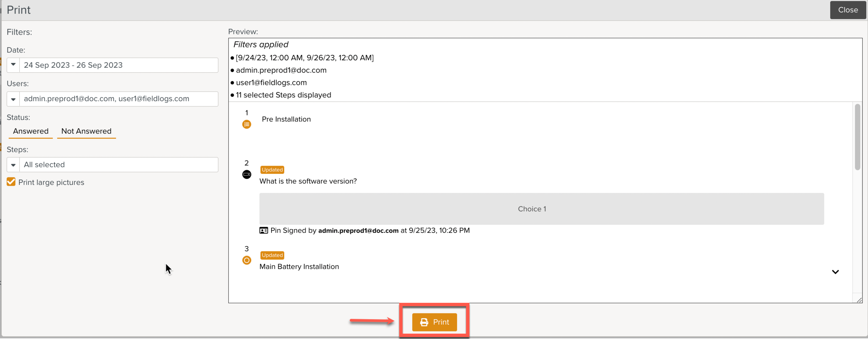This screenshot has height=339, width=868.
Task: Toggle the Answered status filter
Action: point(31,131)
